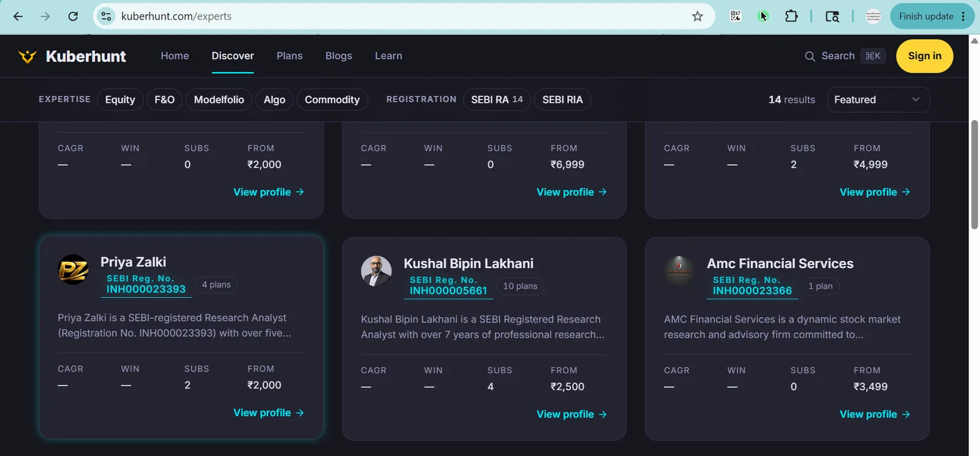View profile on the top ₹2,000 card with 0 subs
The width and height of the screenshot is (980, 456).
point(268,192)
